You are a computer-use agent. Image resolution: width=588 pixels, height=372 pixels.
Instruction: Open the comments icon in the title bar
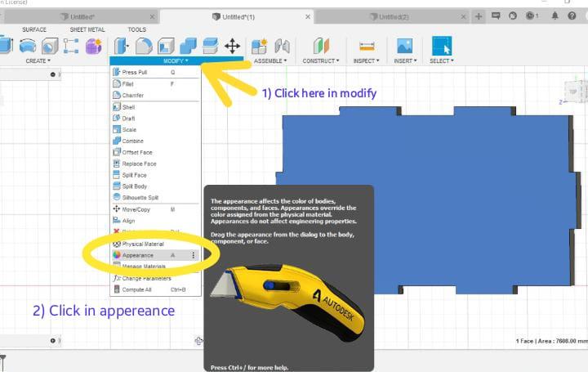coord(496,16)
